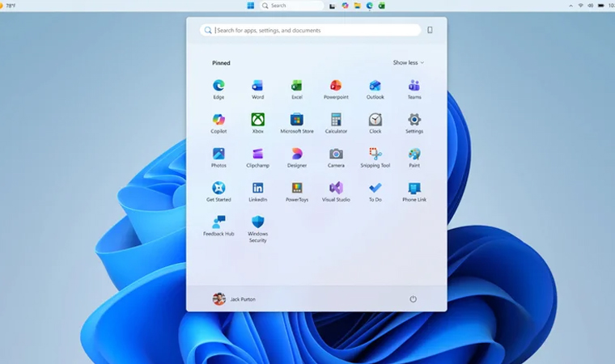Screen dimensions: 615x364
Task: Launch Visual Studio from pinned apps
Action: click(336, 192)
